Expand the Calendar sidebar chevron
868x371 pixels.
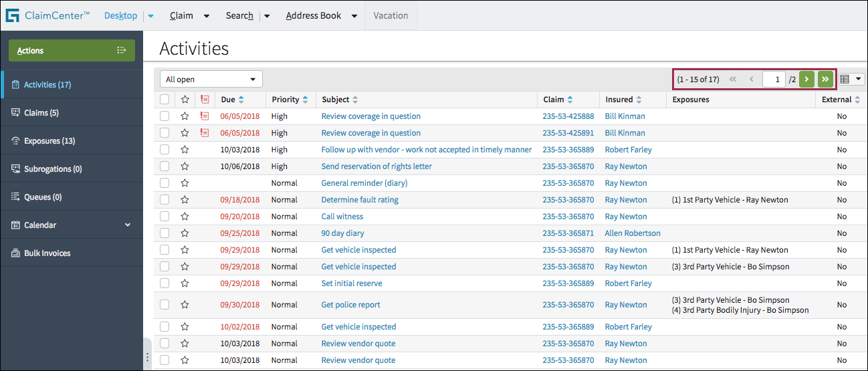[x=128, y=225]
